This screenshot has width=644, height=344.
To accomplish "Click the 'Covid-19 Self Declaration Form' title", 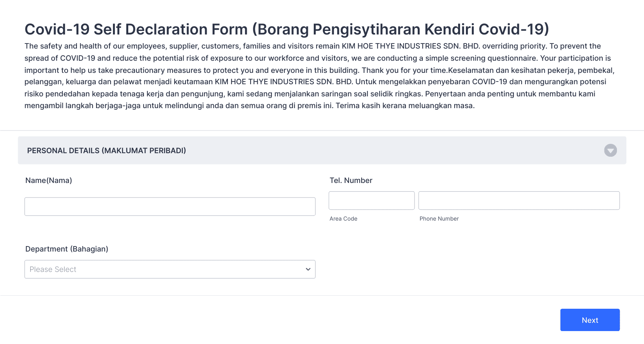I will 136,29.
